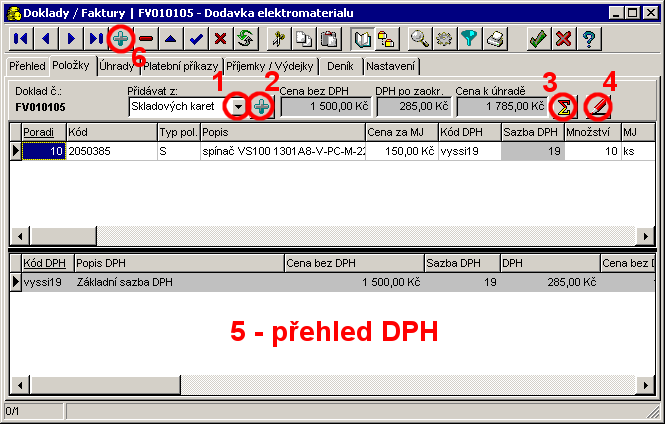This screenshot has height=424, width=665.
Task: Open the Platební příkazy tab
Action: [180, 66]
